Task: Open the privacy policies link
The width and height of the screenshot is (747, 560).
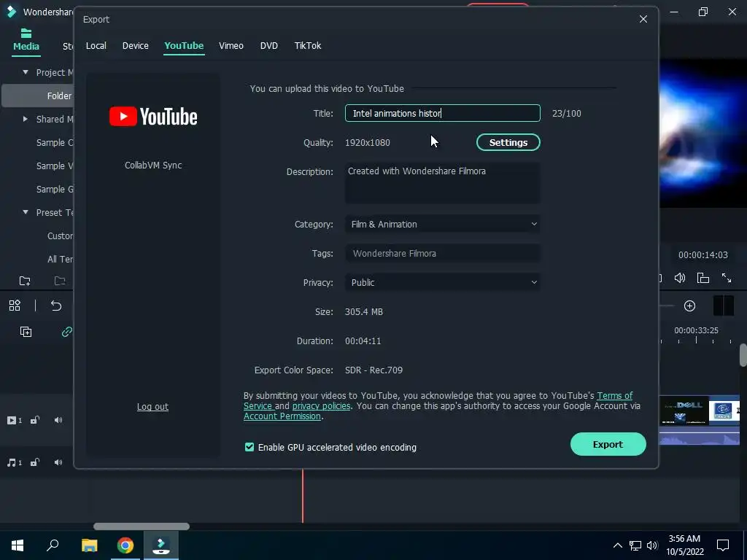Action: pos(321,406)
